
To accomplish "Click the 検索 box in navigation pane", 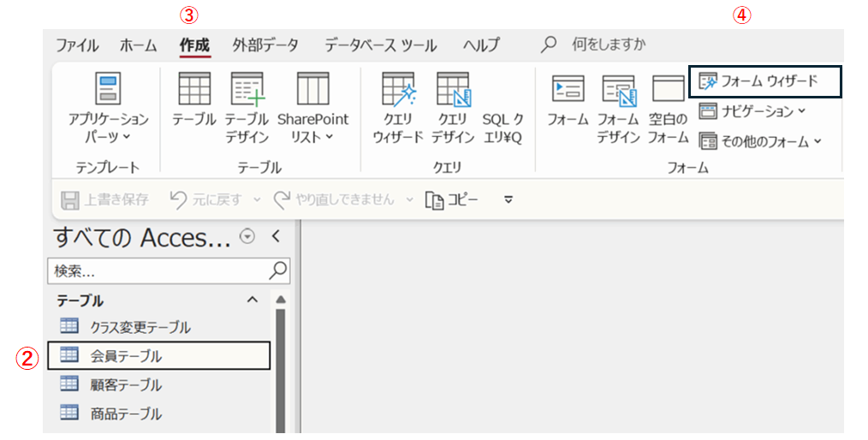I will tap(158, 271).
